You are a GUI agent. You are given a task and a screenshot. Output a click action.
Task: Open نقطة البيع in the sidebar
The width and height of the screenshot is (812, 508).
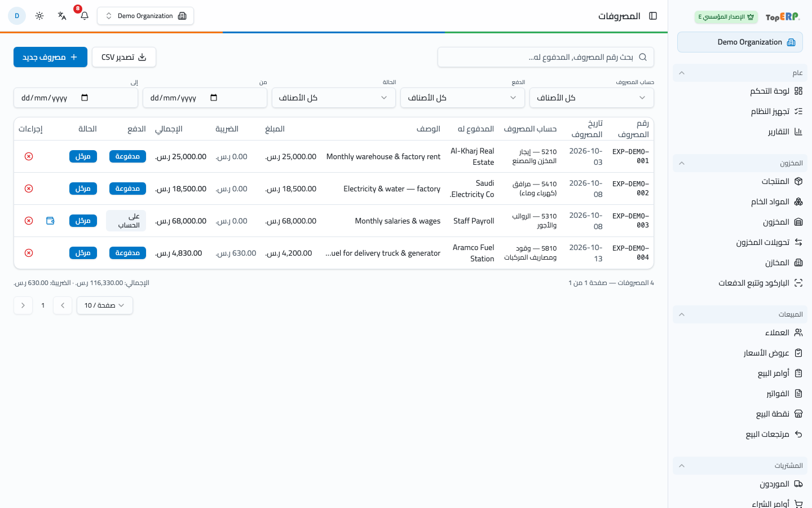740,414
